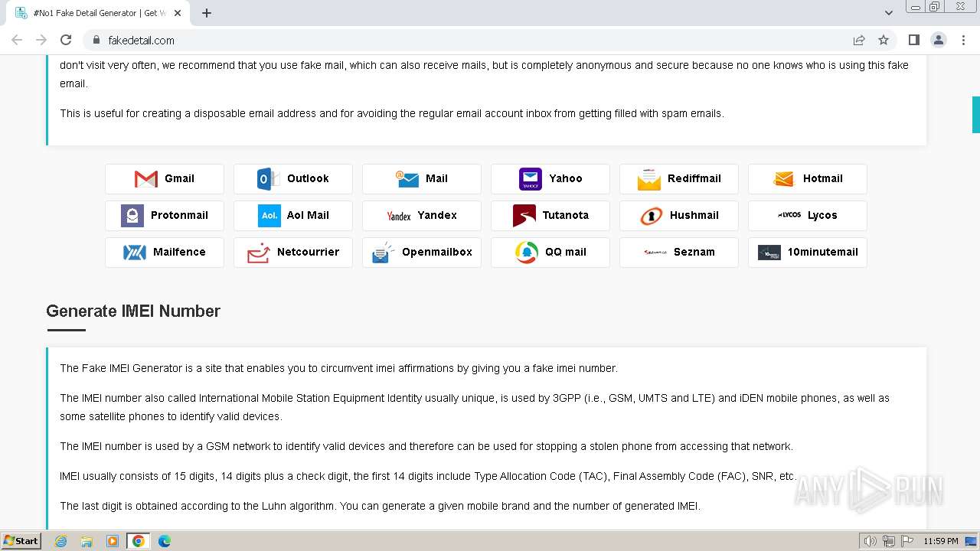The image size is (980, 551).
Task: Go forward in browser history
Action: click(41, 40)
